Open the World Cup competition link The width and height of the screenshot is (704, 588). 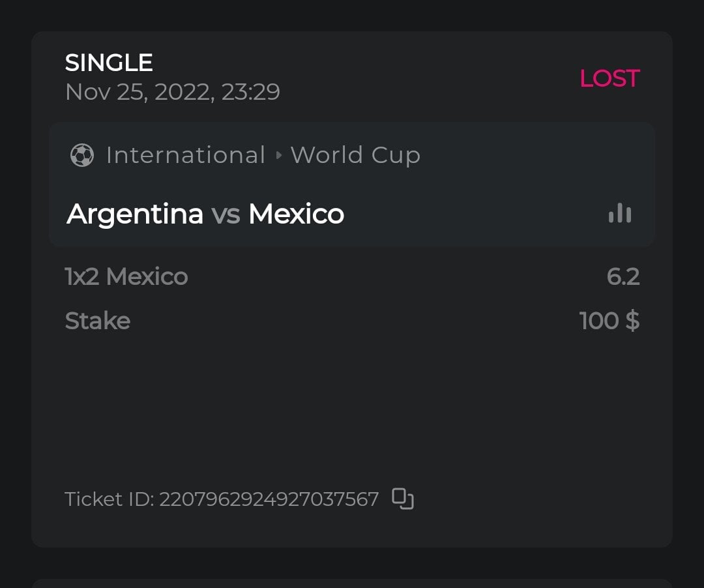[x=355, y=155]
